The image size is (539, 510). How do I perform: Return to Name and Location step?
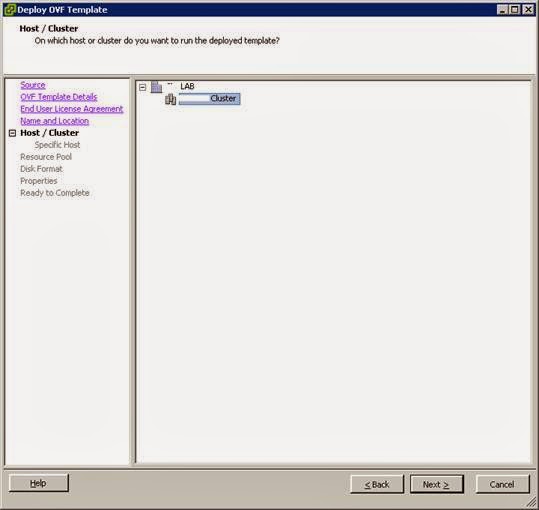54,121
